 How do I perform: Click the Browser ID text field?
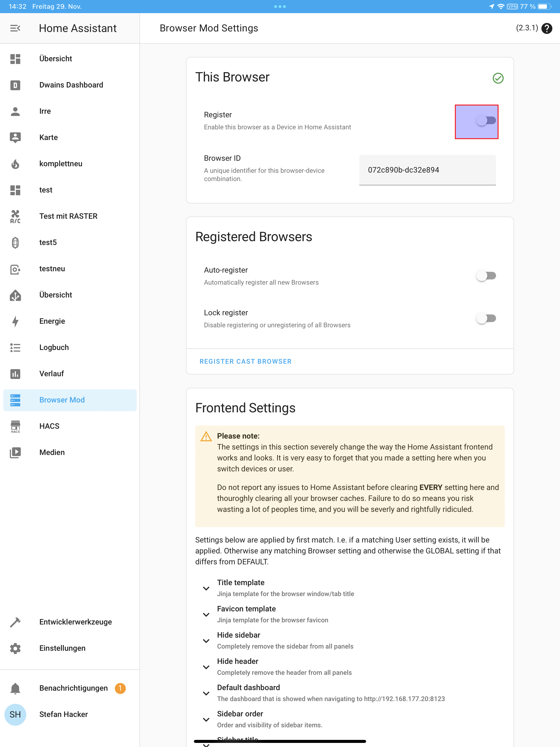click(427, 170)
